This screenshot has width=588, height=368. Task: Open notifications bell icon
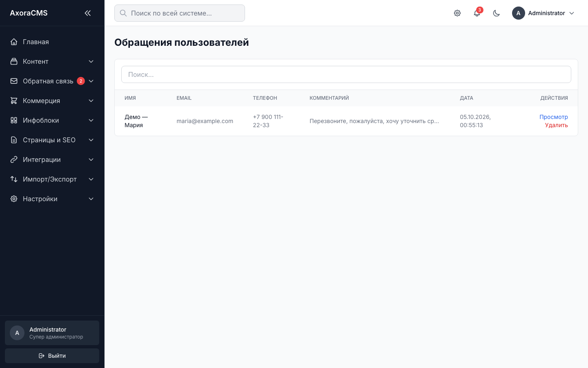click(477, 13)
